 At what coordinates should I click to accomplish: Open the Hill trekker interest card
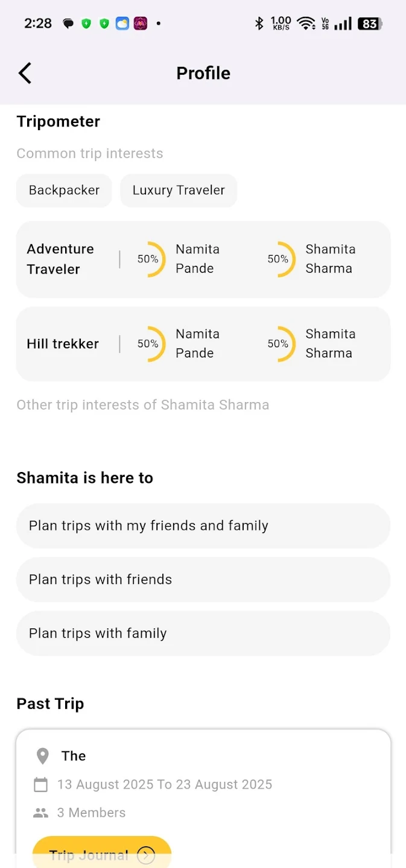click(63, 344)
